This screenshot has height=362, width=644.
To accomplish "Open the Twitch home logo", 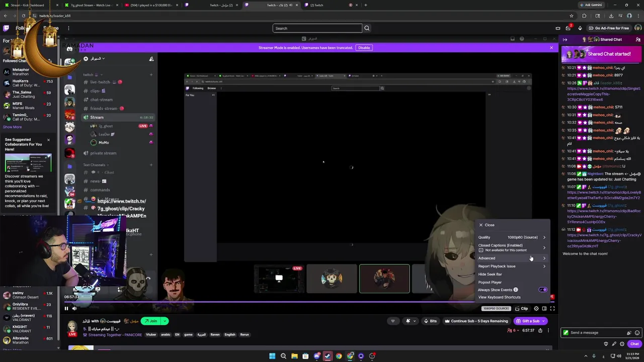I will [6, 28].
